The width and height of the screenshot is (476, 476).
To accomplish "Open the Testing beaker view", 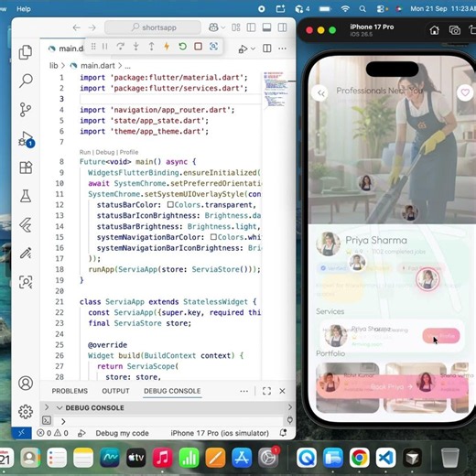I will [26, 196].
